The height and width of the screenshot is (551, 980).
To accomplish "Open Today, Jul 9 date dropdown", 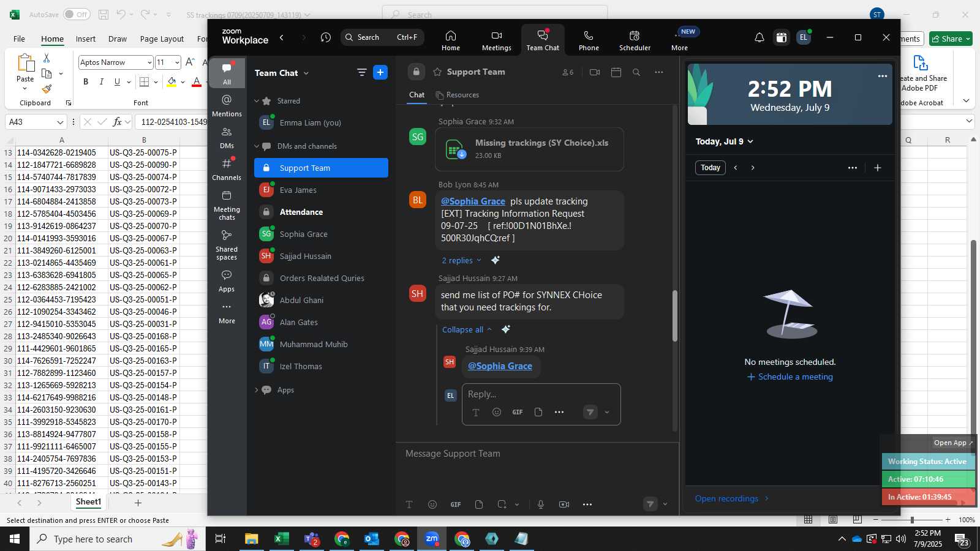I will point(724,141).
